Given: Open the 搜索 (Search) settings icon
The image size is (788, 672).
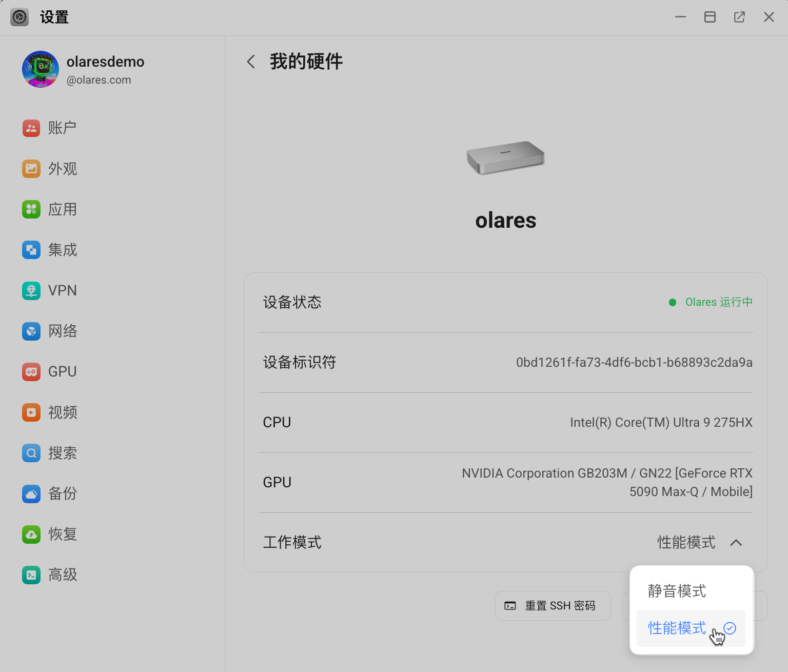Looking at the screenshot, I should [31, 453].
